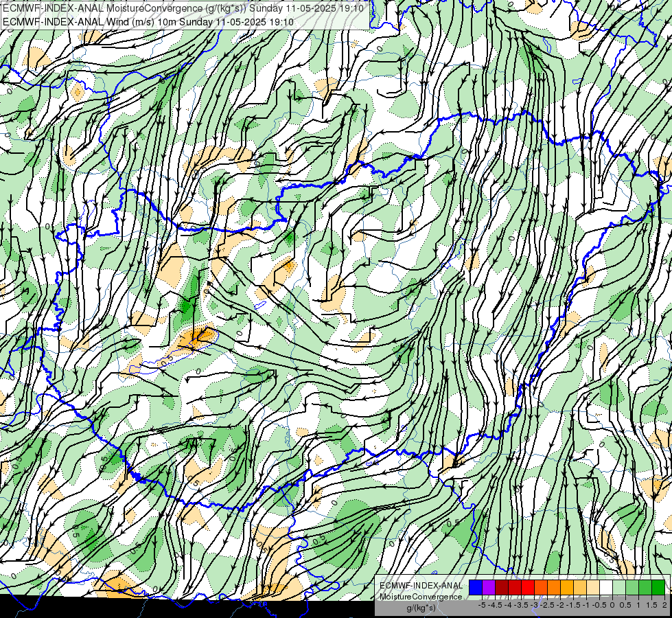Click the -4.5 tick label on legend
The image size is (672, 618).
point(495,605)
